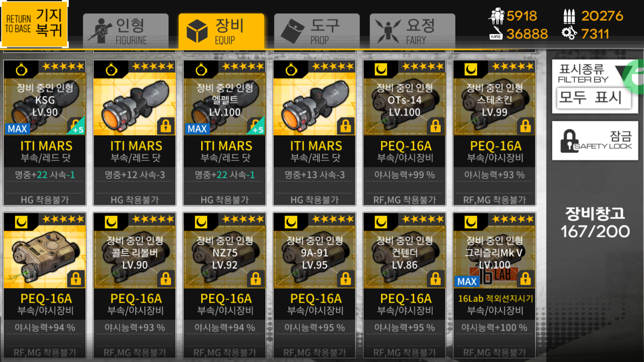
Task: Select PEQ-16A equipped by NZ75
Action: click(225, 285)
